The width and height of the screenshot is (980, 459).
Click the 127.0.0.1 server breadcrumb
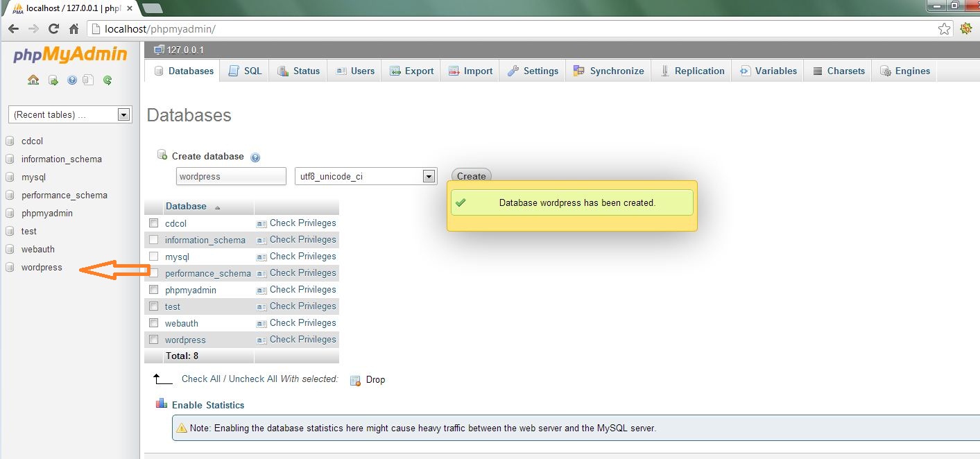185,50
